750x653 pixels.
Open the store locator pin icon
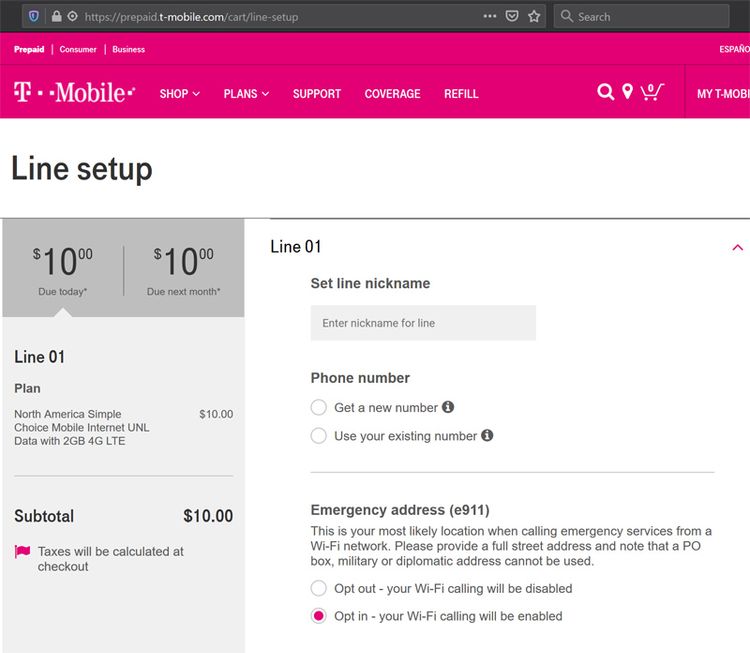pyautogui.click(x=627, y=91)
